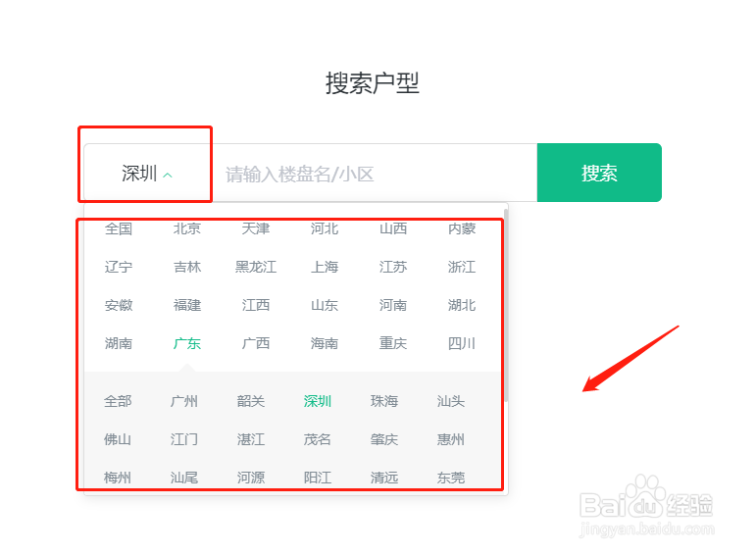Pick 梅州 city
This screenshot has width=756, height=555.
click(x=118, y=478)
